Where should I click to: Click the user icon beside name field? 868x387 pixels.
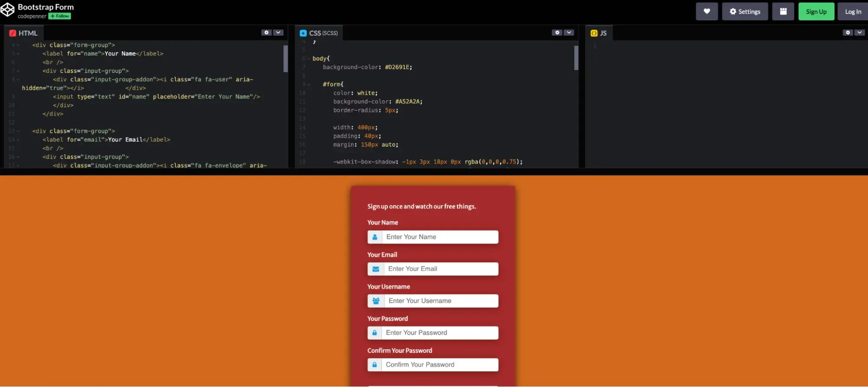pyautogui.click(x=375, y=237)
